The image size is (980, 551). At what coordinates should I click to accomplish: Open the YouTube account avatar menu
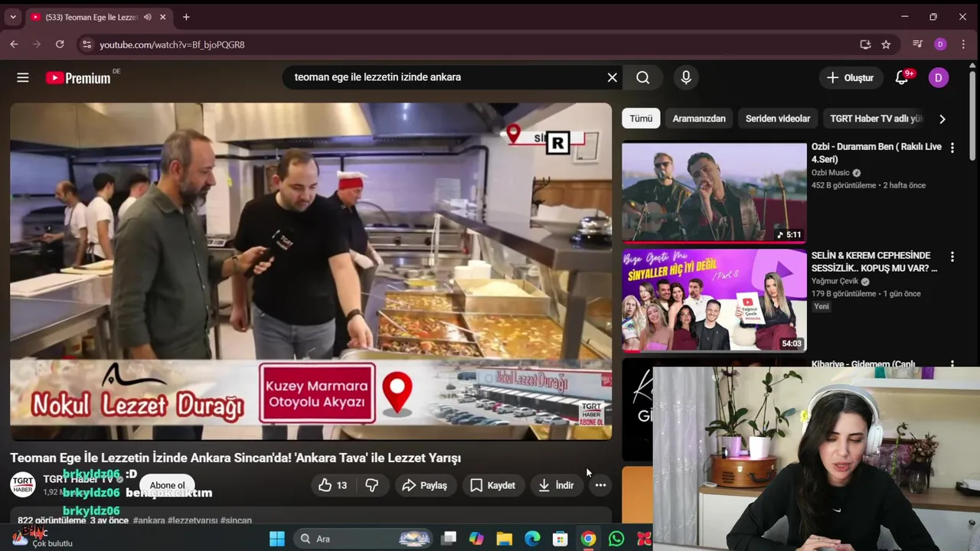tap(939, 77)
